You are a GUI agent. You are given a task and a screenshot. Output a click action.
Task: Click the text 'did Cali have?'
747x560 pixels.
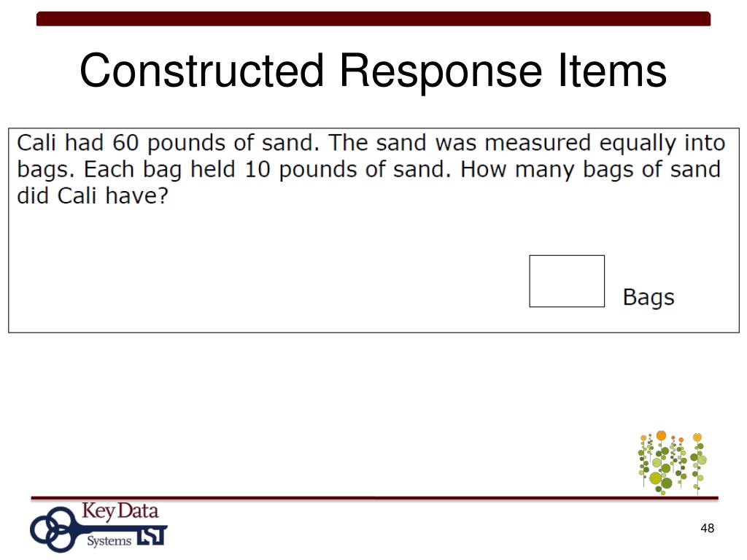coord(93,195)
